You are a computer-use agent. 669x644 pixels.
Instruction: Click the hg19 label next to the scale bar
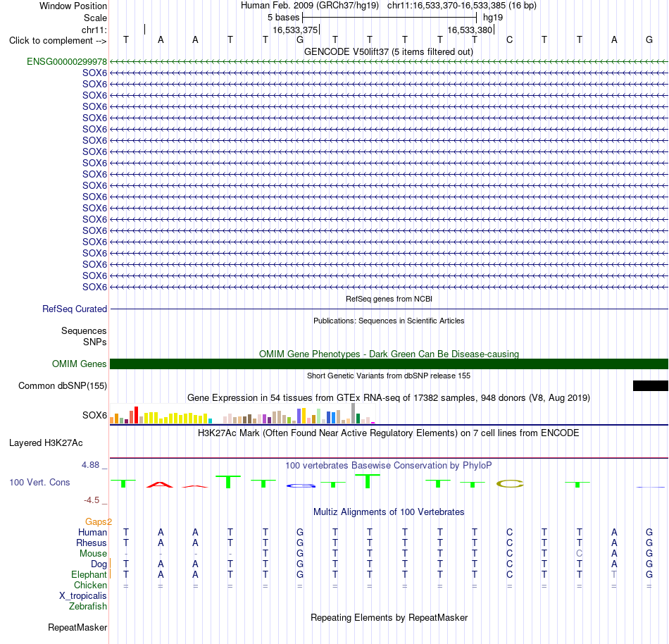tap(493, 18)
